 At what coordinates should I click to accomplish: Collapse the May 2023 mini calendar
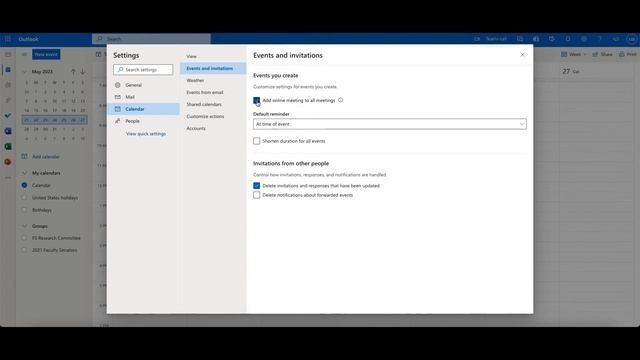[24, 71]
